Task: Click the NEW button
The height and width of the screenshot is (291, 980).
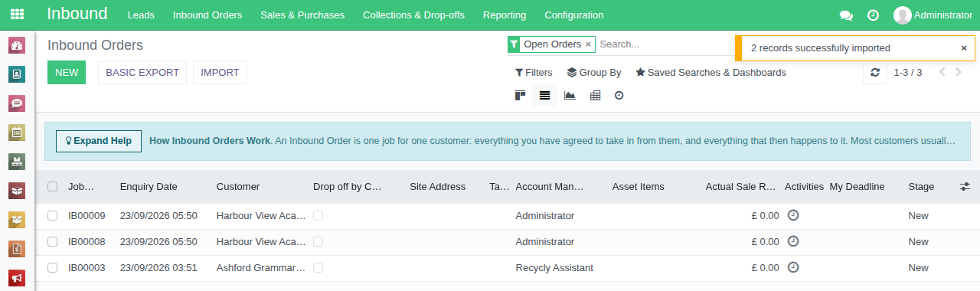Action: [67, 73]
